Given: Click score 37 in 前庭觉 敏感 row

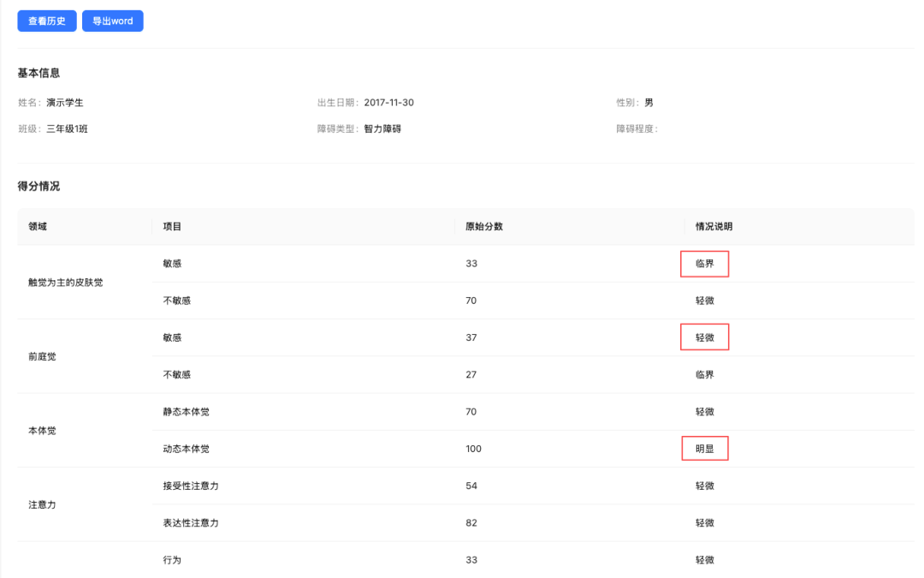Looking at the screenshot, I should (471, 338).
